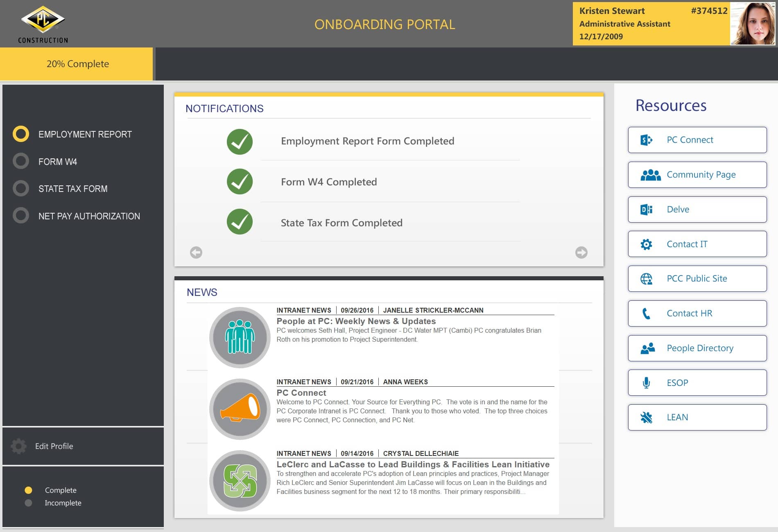Image resolution: width=778 pixels, height=532 pixels.
Task: Open STATE TAX FORM in the sidebar
Action: click(x=73, y=189)
